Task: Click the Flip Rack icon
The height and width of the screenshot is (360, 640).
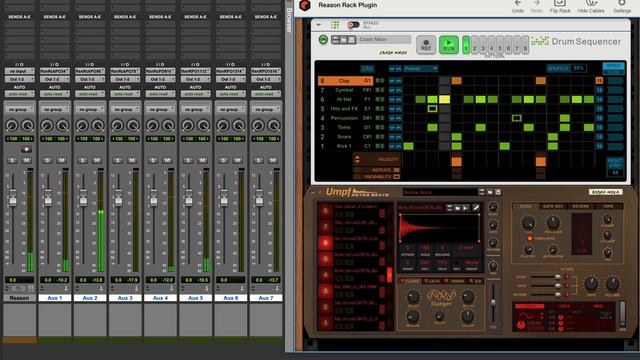Action: (560, 3)
